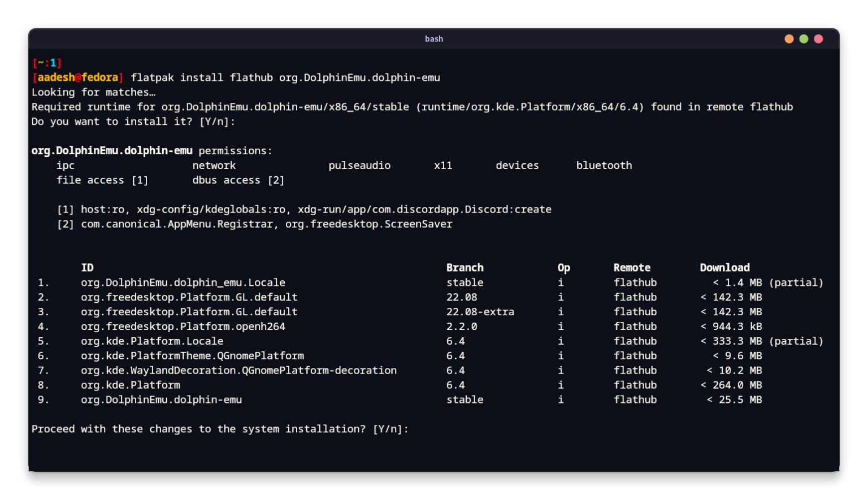Click the bash title bar label

tap(434, 38)
